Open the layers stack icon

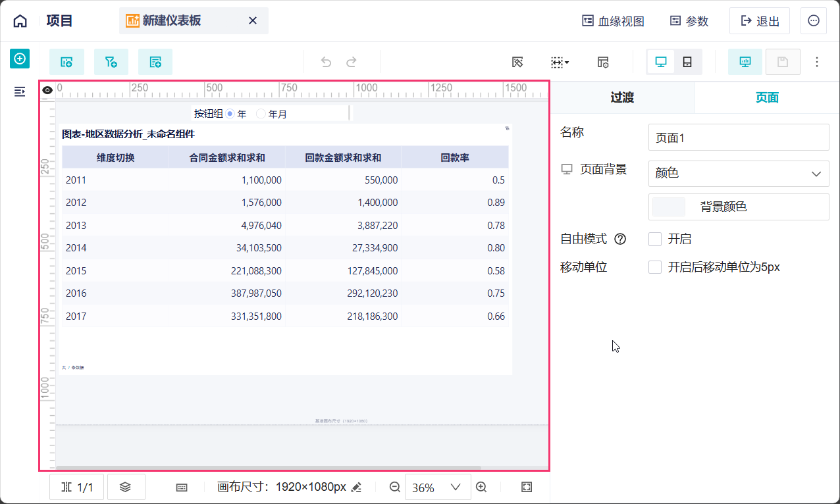(x=126, y=487)
